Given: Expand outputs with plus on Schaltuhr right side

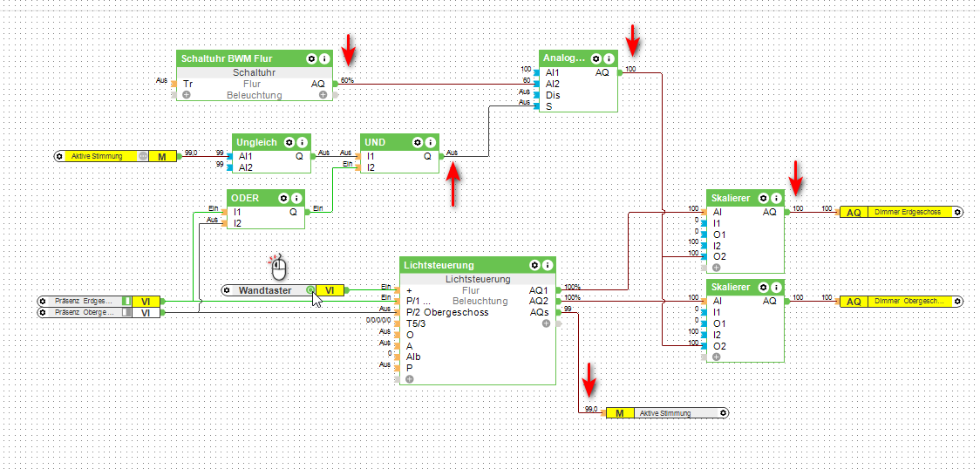Looking at the screenshot, I should [323, 96].
